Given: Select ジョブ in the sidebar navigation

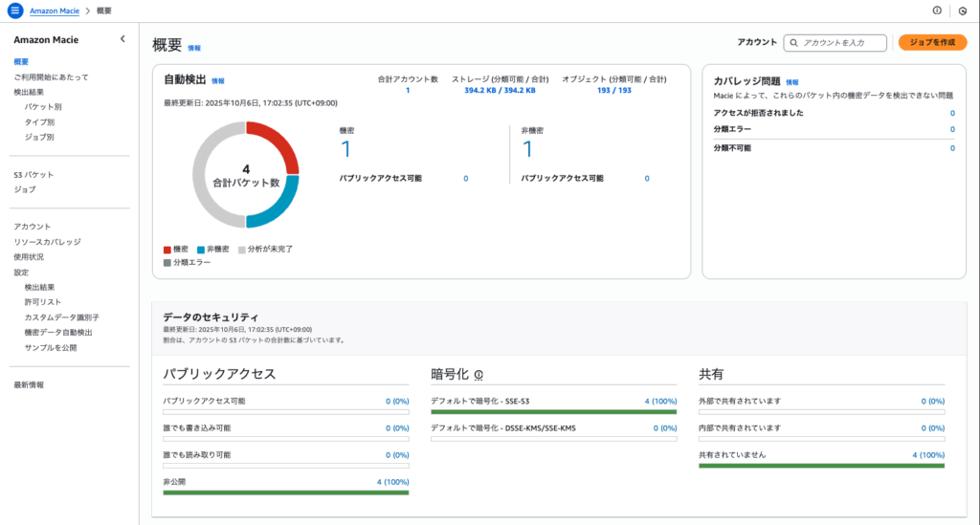Looking at the screenshot, I should tap(24, 189).
